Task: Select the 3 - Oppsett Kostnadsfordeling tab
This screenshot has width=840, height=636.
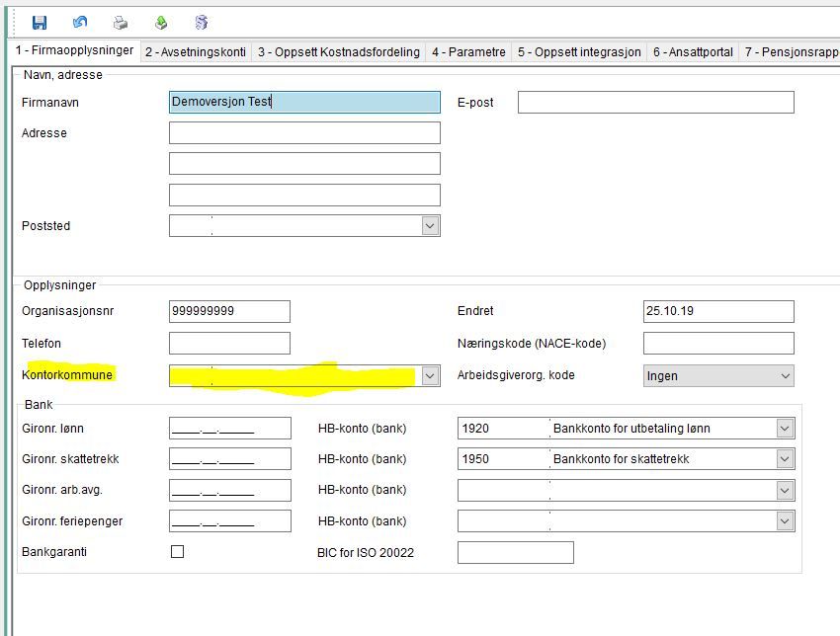Action: coord(339,52)
